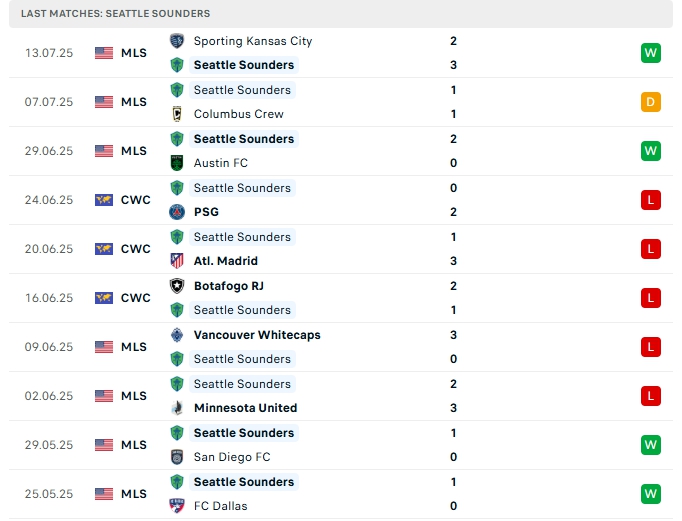Click the Atl. Madrid club crest
682x521 pixels.
177,261
